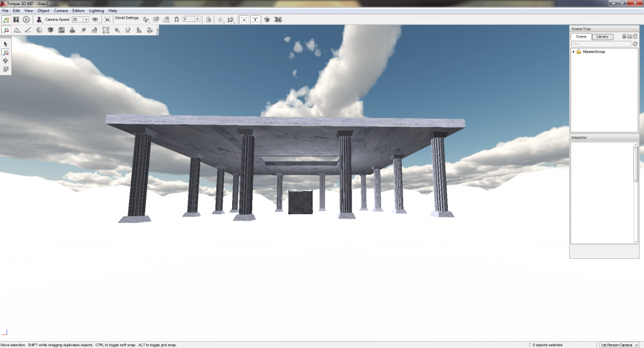Expand the MissionGroup tree node
644x348 pixels.
click(574, 52)
